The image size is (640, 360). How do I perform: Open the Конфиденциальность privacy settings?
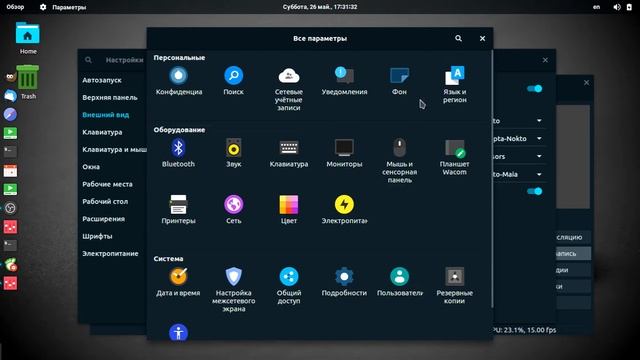[179, 81]
